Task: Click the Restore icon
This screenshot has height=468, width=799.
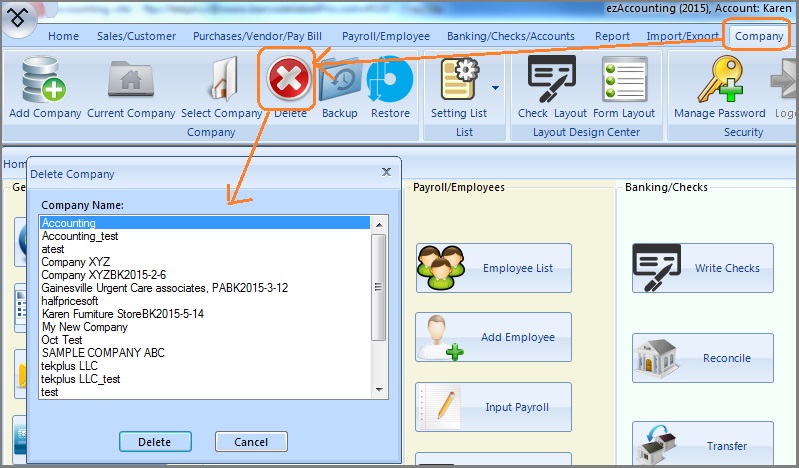Action: [390, 81]
